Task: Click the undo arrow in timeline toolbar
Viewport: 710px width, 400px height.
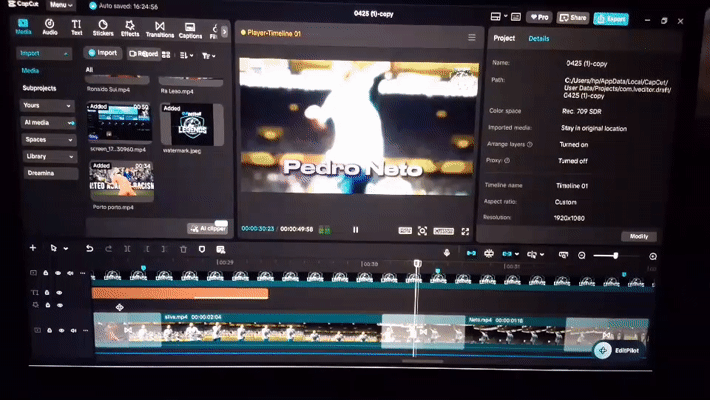Action: (x=90, y=248)
